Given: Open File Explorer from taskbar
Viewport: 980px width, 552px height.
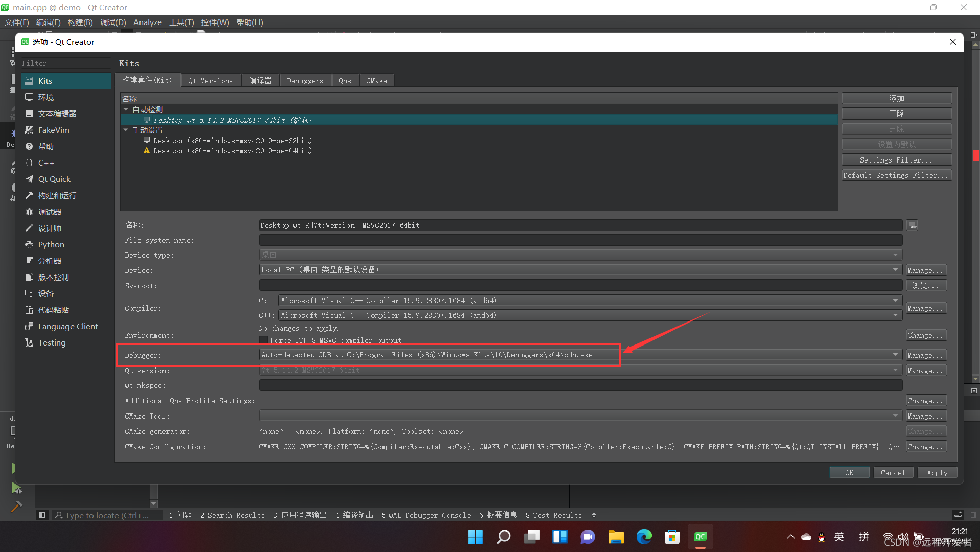Looking at the screenshot, I should [616, 537].
